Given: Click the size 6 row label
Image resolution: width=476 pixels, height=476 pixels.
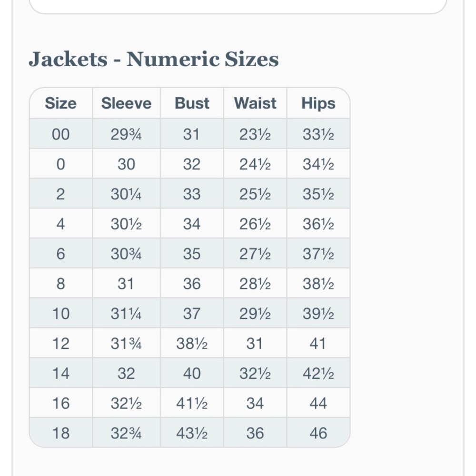Looking at the screenshot, I should 61,254.
